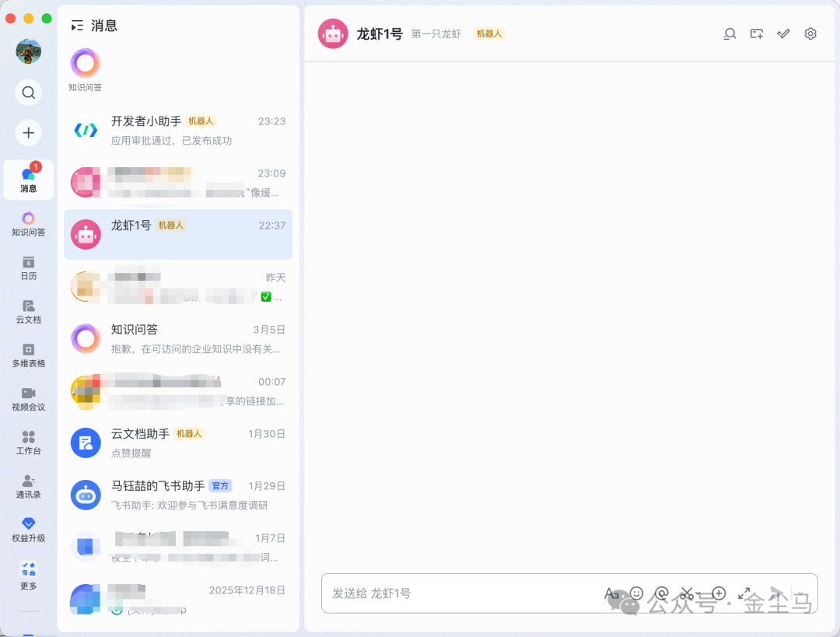Image resolution: width=840 pixels, height=637 pixels.
Task: Click the create group icon in header
Action: coord(757,33)
